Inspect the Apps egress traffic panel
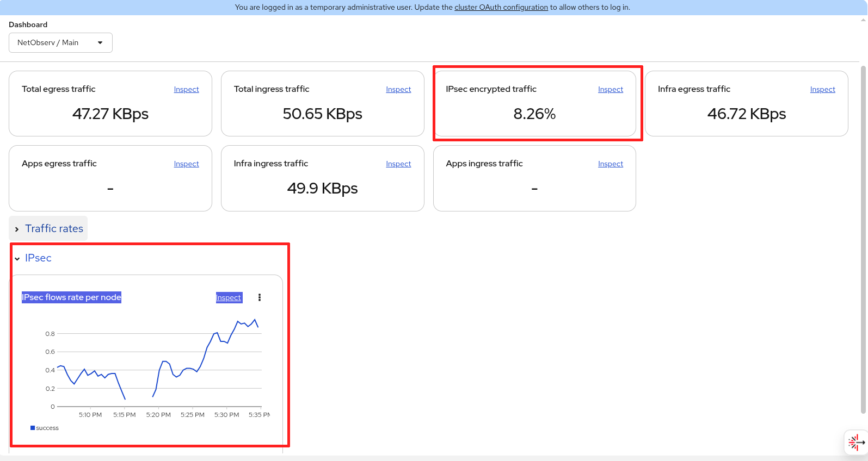 coord(186,164)
